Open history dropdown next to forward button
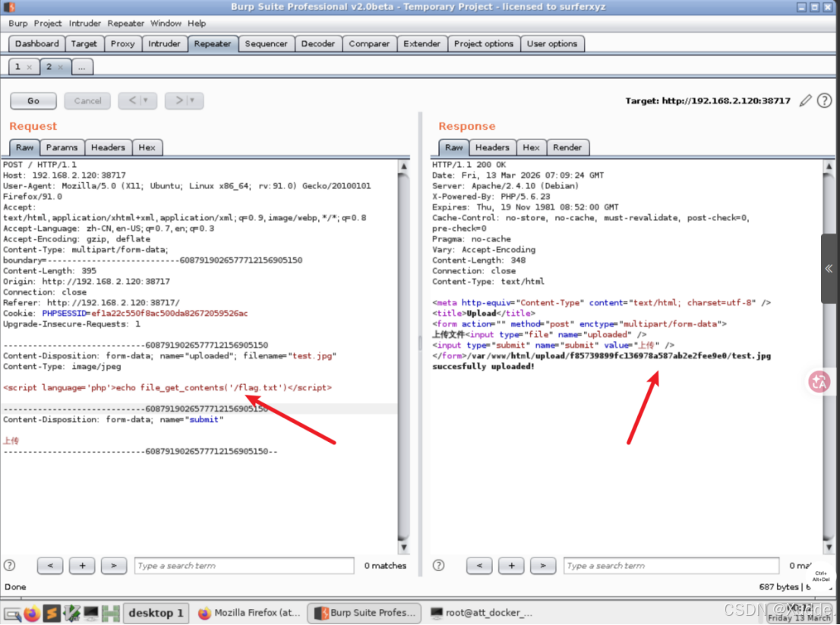Screen dimensions: 840x625 click(x=192, y=101)
